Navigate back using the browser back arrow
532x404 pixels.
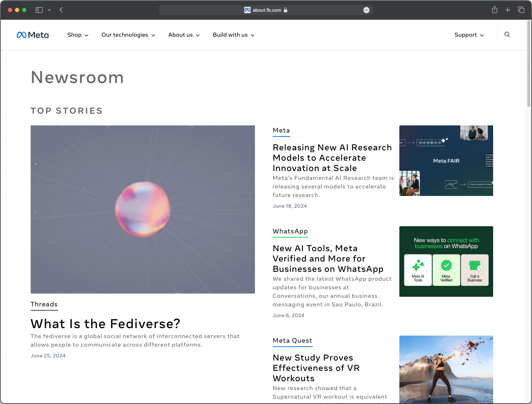point(61,10)
